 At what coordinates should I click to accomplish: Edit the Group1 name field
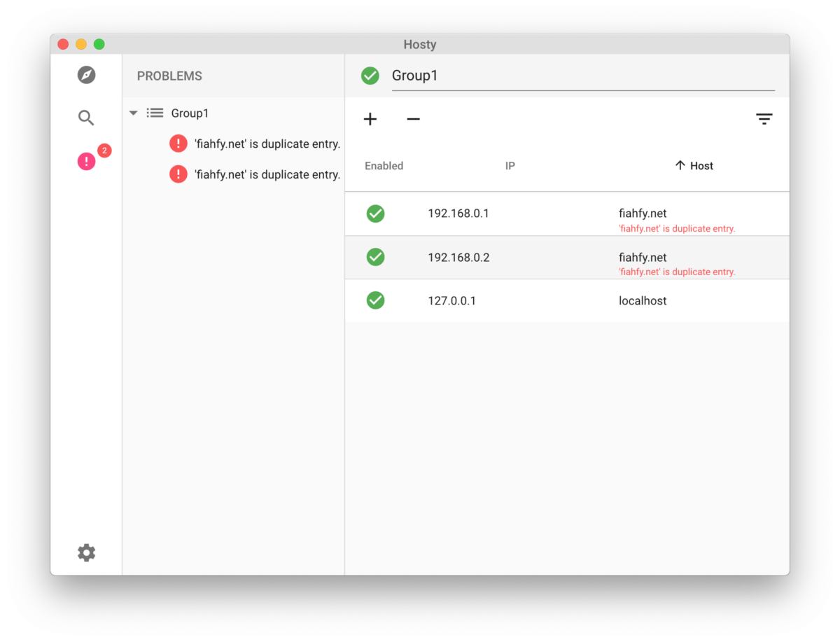click(x=583, y=76)
